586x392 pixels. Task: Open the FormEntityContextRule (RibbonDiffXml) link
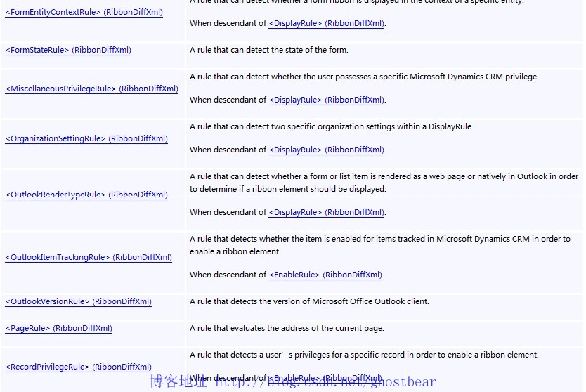click(x=84, y=12)
